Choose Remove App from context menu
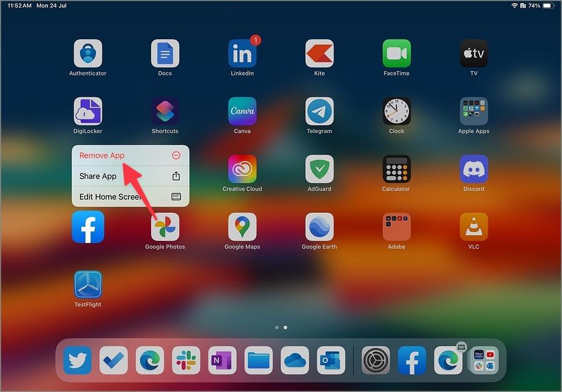 tap(131, 155)
